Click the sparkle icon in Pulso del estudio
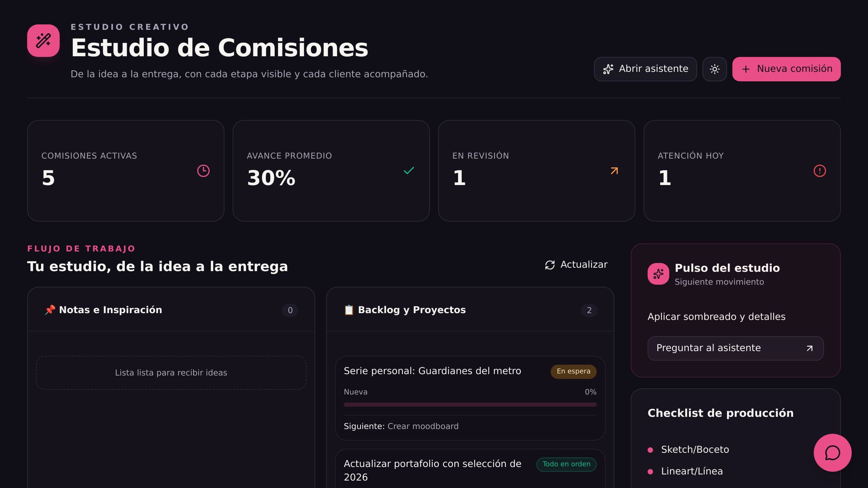 point(658,274)
